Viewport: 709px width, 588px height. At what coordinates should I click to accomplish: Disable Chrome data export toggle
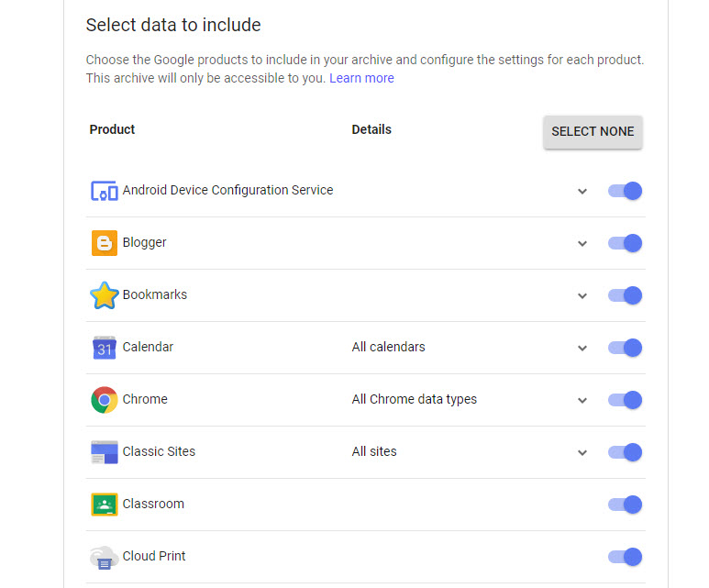[x=625, y=400]
